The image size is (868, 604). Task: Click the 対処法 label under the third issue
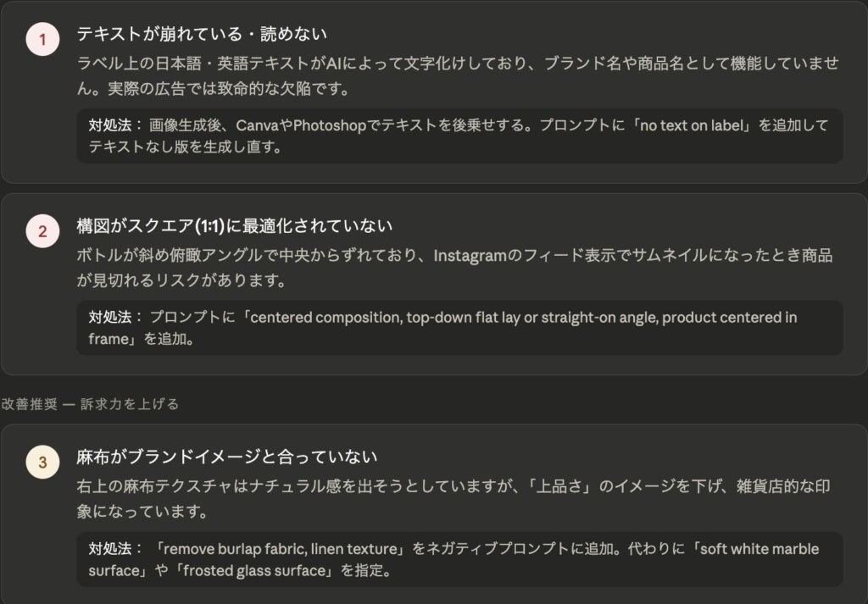[110, 549]
